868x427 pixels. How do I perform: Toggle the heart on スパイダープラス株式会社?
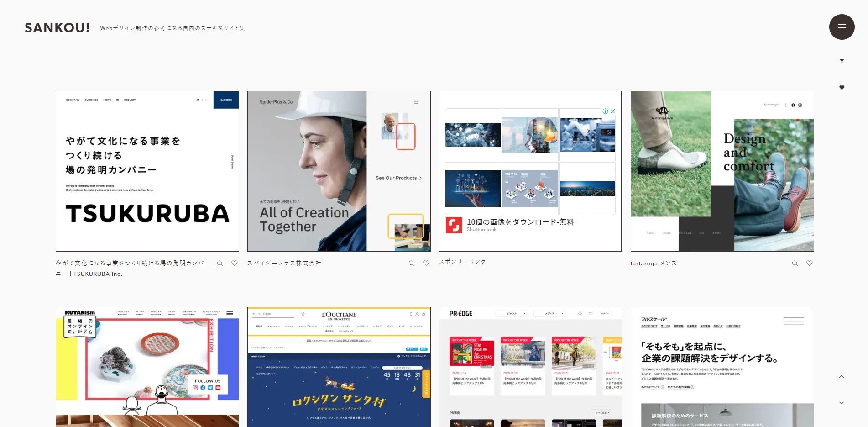click(426, 264)
